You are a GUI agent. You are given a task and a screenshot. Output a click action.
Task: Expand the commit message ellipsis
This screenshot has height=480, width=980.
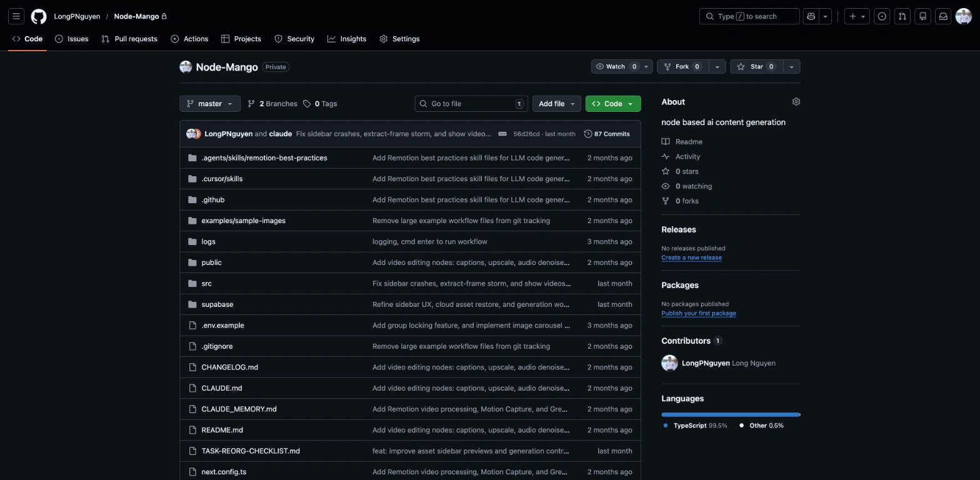(502, 134)
